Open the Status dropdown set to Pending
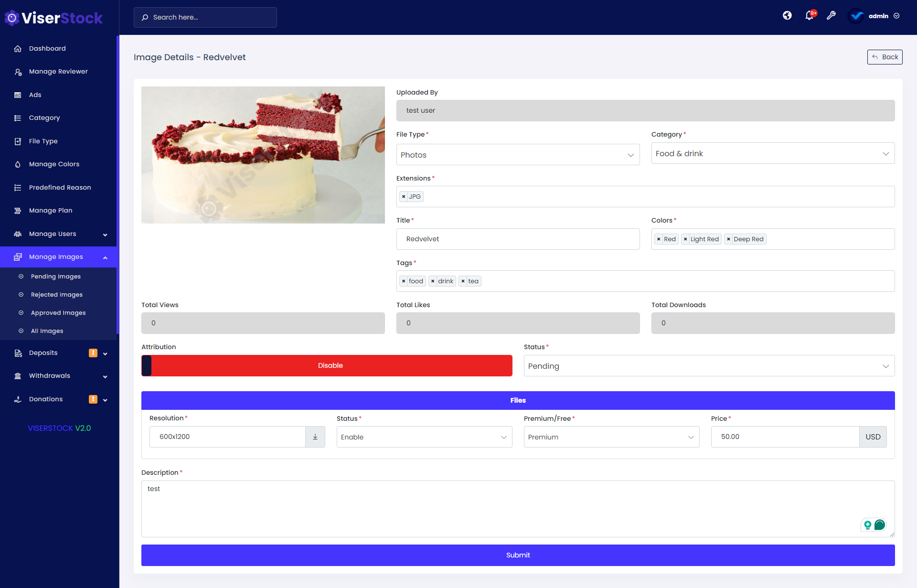The width and height of the screenshot is (917, 588). [709, 365]
